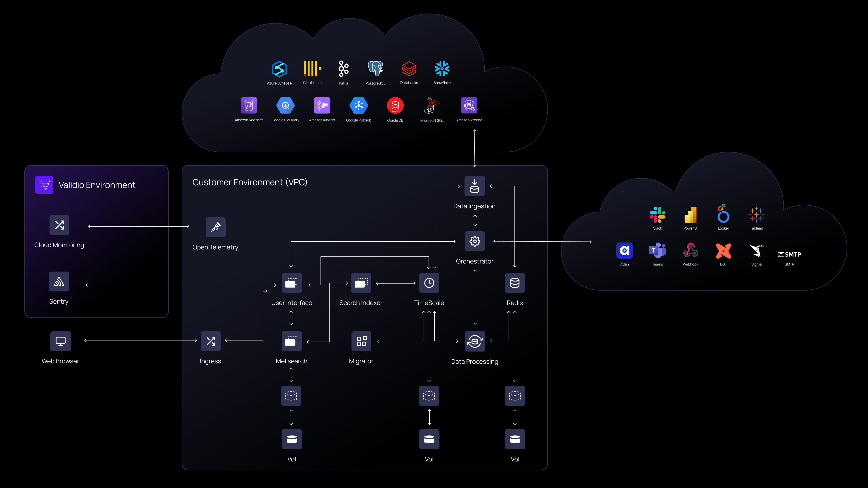The image size is (868, 488).
Task: Click the Vol disk icon under Redis
Action: (x=515, y=439)
